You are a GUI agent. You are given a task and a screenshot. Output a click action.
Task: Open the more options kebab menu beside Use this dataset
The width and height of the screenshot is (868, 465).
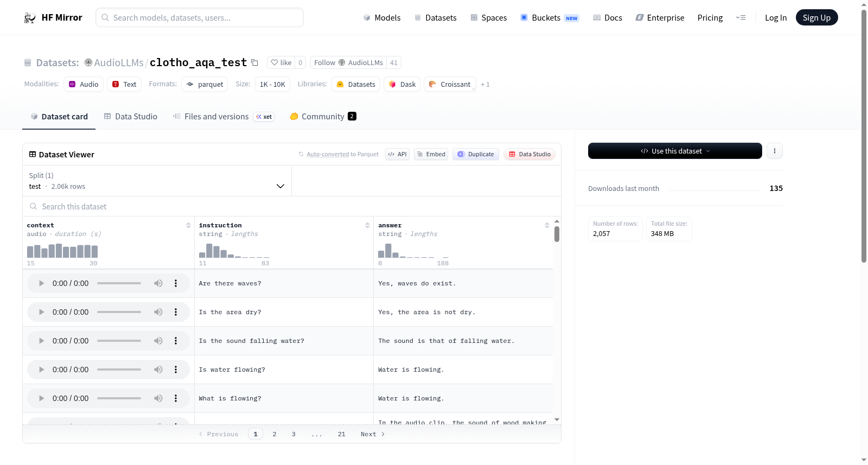click(x=775, y=151)
